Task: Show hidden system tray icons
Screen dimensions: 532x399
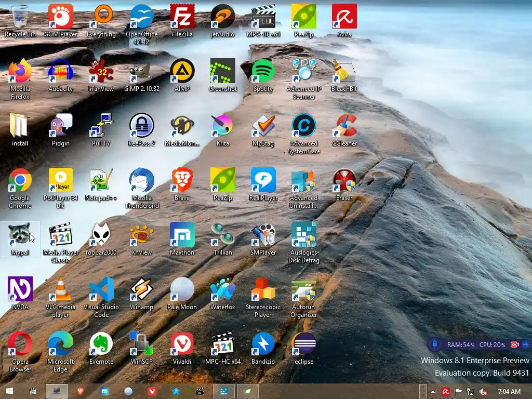Action: 433,392
